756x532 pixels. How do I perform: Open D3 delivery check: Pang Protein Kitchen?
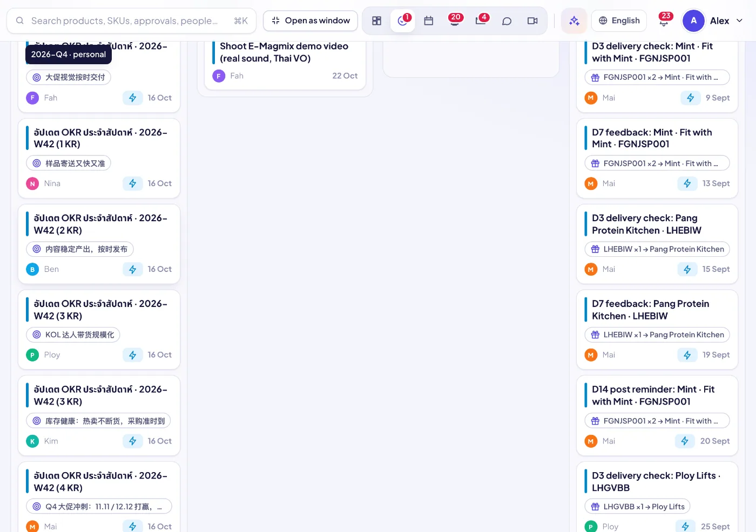click(646, 224)
